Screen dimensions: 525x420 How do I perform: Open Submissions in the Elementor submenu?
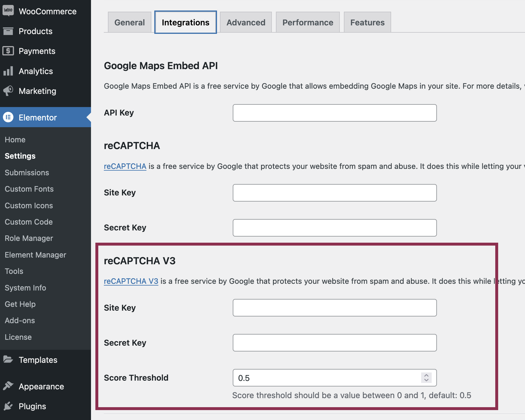[x=27, y=173]
